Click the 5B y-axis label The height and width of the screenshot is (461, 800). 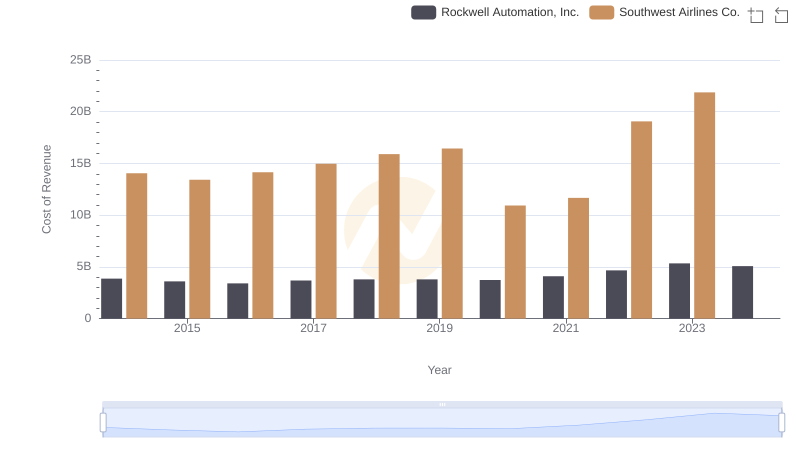(x=84, y=267)
